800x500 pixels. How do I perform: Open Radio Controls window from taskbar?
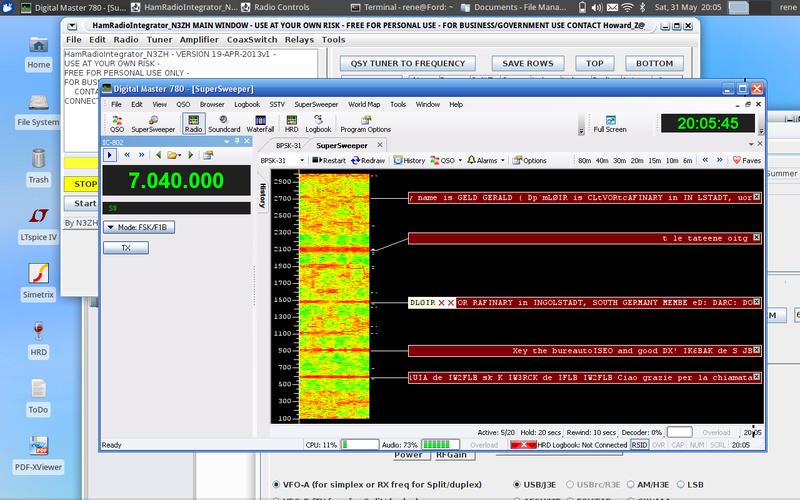276,7
